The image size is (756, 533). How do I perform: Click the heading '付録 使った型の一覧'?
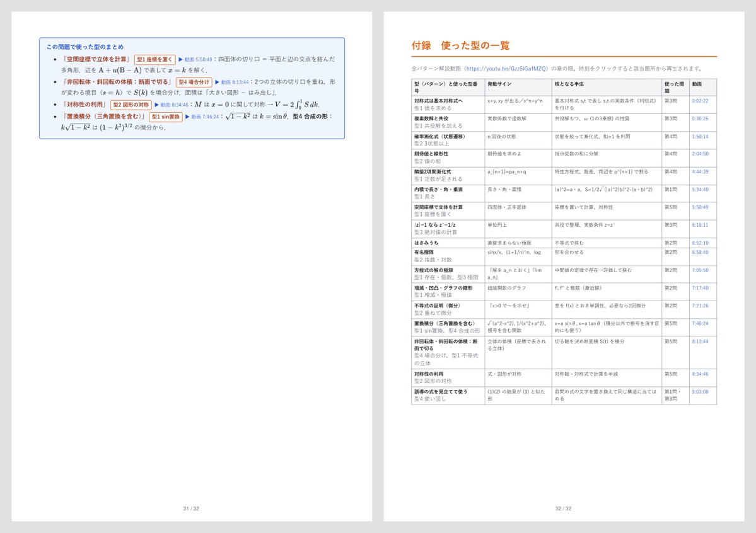[460, 46]
